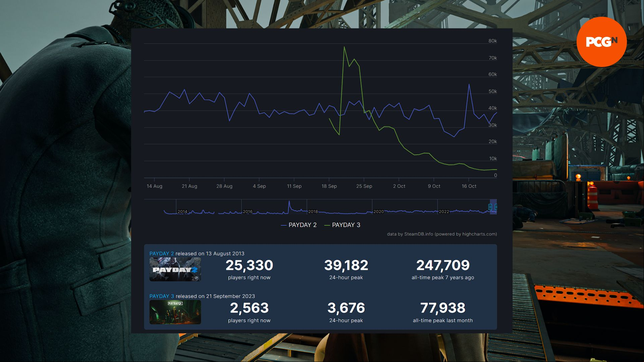Viewport: 644px width, 362px height.
Task: Click the '60k' y-axis label
Action: tap(492, 74)
